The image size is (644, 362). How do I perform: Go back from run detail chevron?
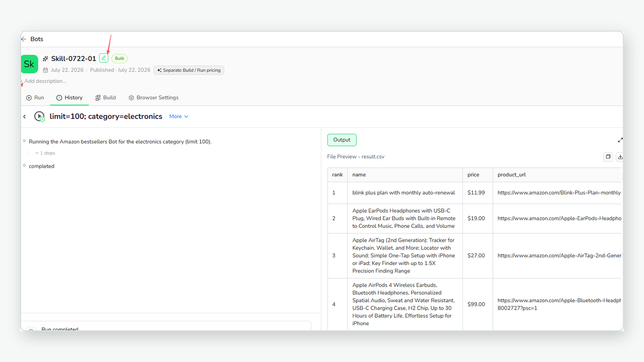click(25, 117)
